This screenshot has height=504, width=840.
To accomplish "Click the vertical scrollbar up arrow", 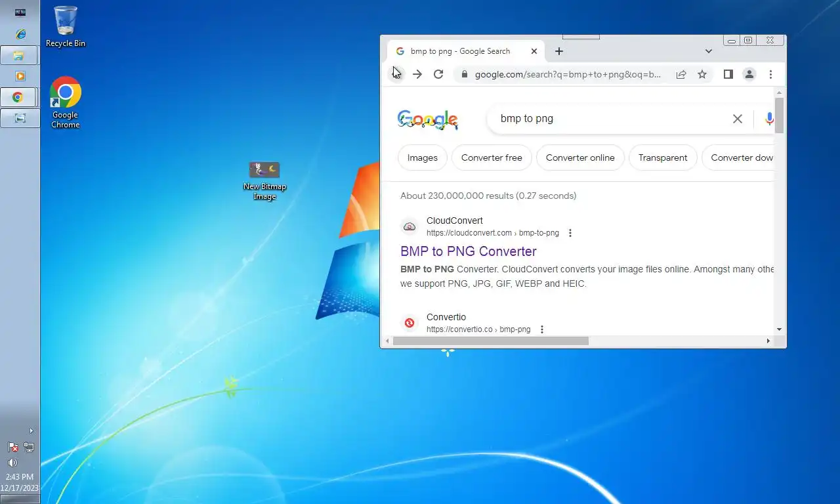I will click(779, 93).
